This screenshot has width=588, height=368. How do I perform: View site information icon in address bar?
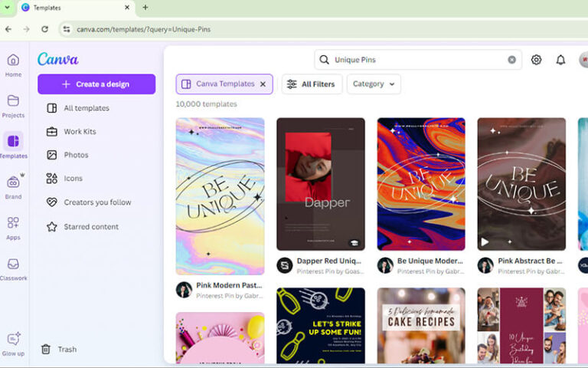pos(67,29)
